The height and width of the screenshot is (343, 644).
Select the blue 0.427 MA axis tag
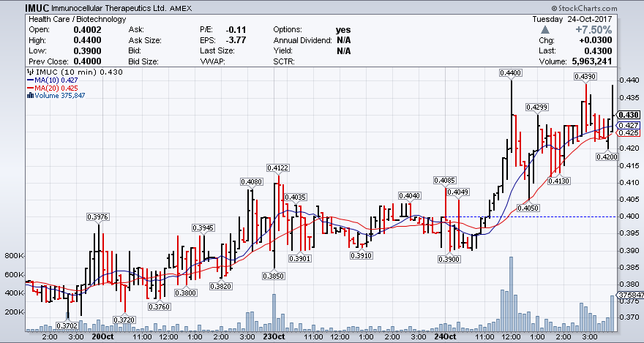pyautogui.click(x=629, y=125)
